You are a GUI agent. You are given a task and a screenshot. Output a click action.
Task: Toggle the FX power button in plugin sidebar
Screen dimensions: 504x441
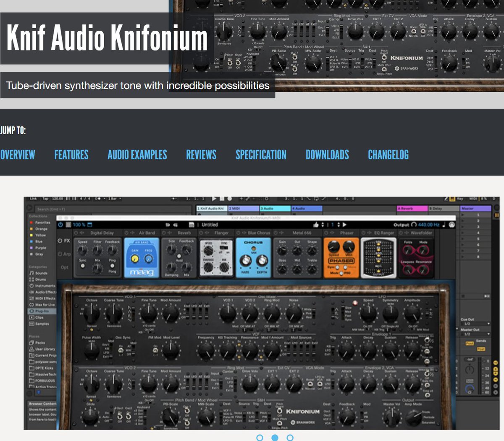click(60, 241)
